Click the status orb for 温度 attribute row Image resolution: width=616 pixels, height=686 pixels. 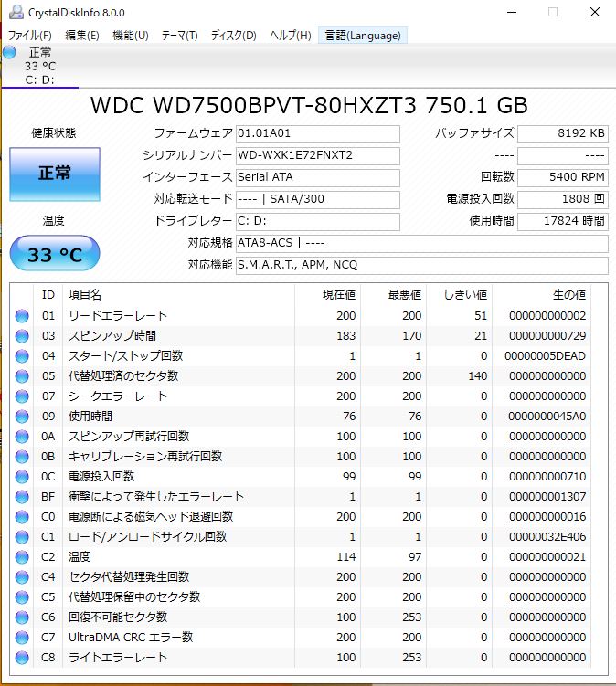(22, 557)
